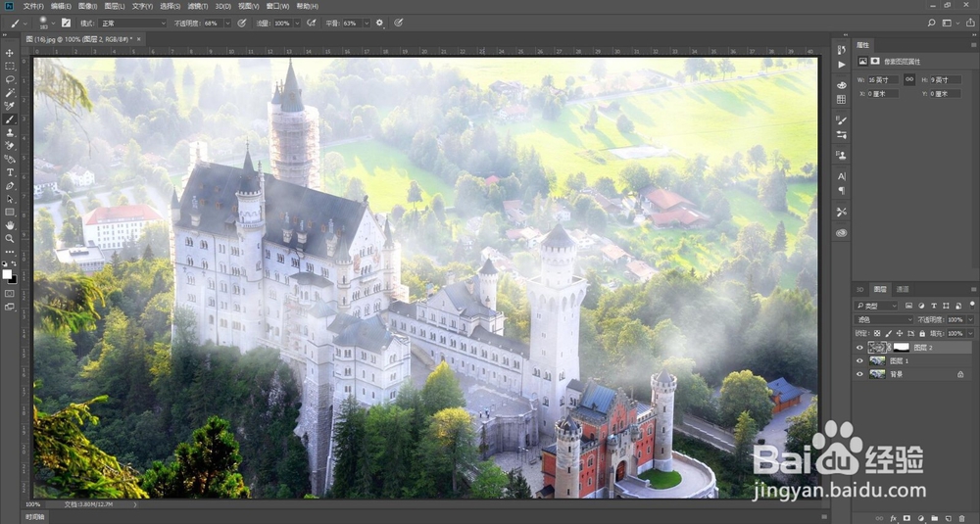Screen dimensions: 980x524
Task: Select the Rectangular Marquee tool
Action: pyautogui.click(x=10, y=67)
